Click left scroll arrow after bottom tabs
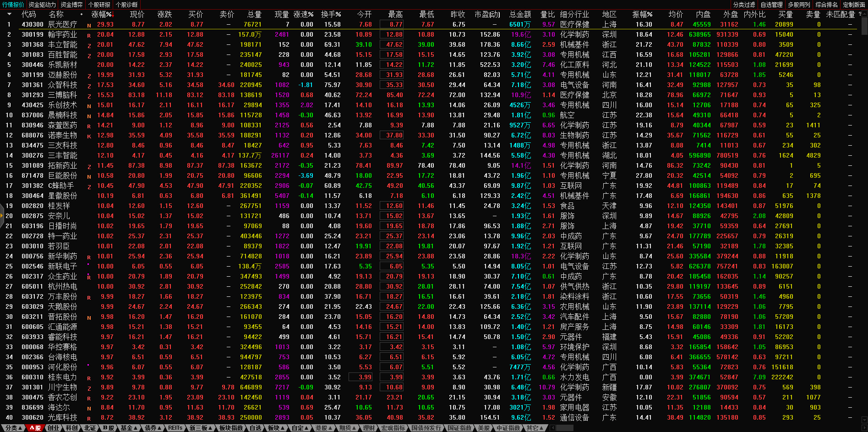 [553, 428]
